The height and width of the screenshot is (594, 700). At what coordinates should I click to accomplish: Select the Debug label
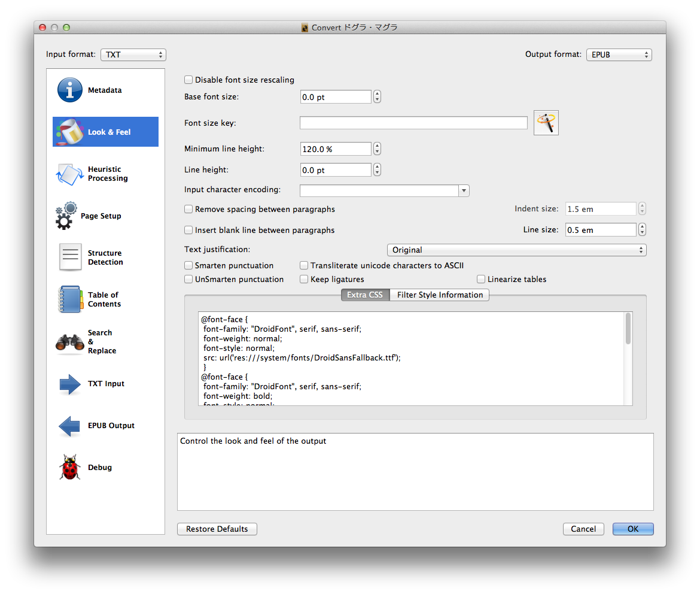pyautogui.click(x=99, y=468)
